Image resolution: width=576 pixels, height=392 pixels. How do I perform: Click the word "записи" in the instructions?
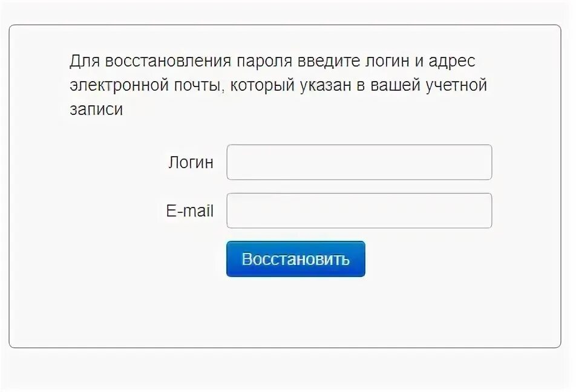click(96, 109)
